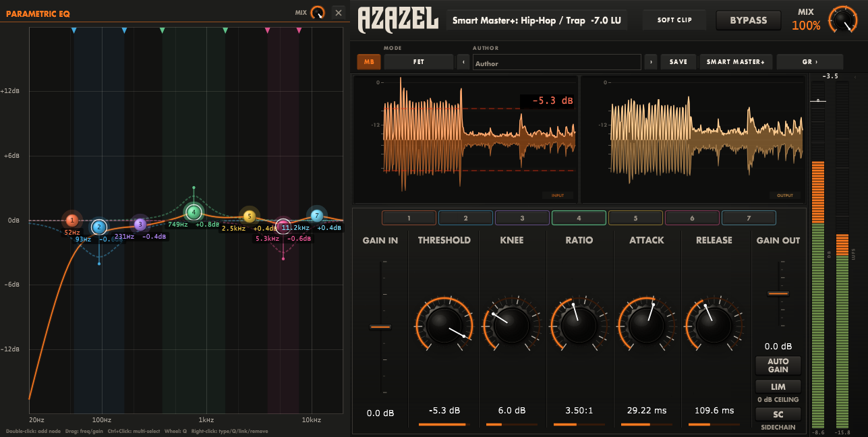The width and height of the screenshot is (868, 437).
Task: Click the Author name field
Action: pos(556,63)
